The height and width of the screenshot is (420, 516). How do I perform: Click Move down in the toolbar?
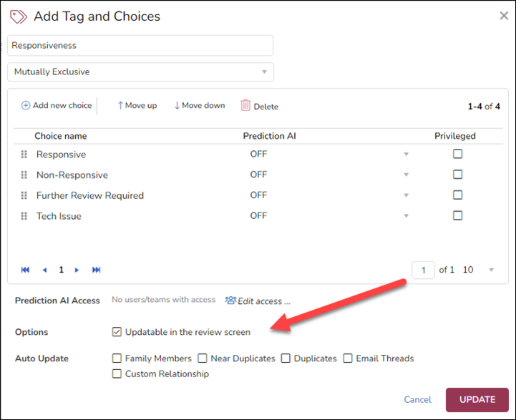tap(200, 105)
